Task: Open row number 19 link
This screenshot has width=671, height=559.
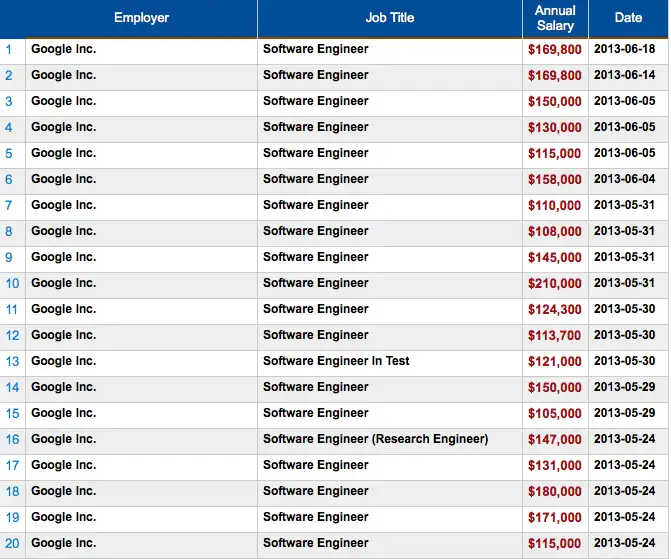Action: (x=12, y=517)
